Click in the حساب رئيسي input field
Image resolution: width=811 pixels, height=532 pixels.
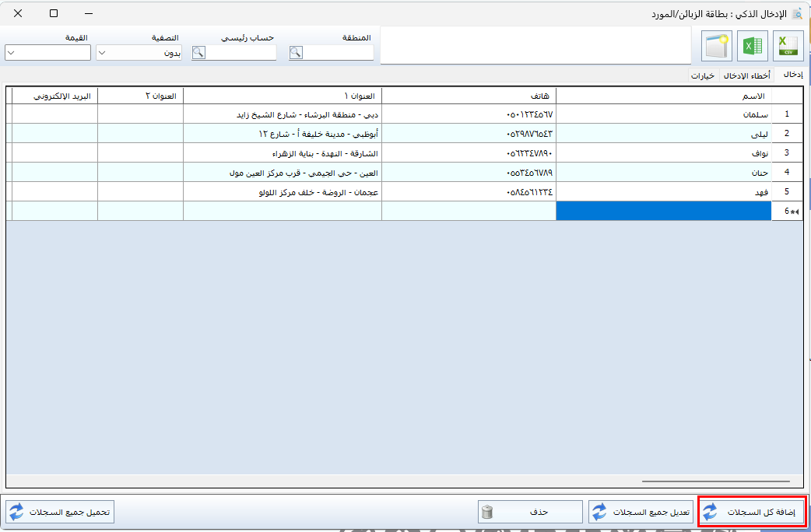[241, 53]
